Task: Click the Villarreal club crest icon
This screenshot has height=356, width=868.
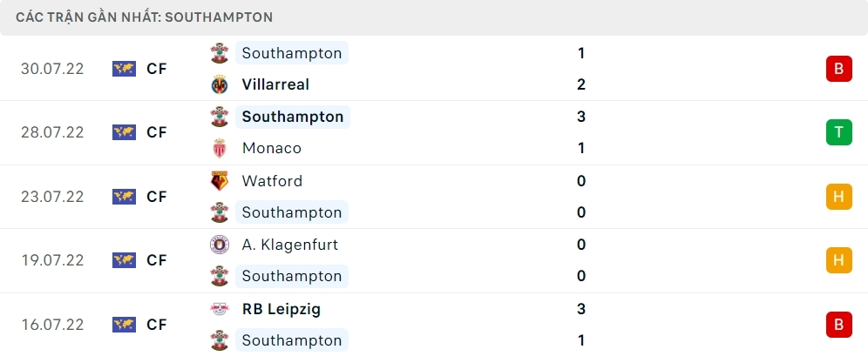Action: click(x=219, y=84)
